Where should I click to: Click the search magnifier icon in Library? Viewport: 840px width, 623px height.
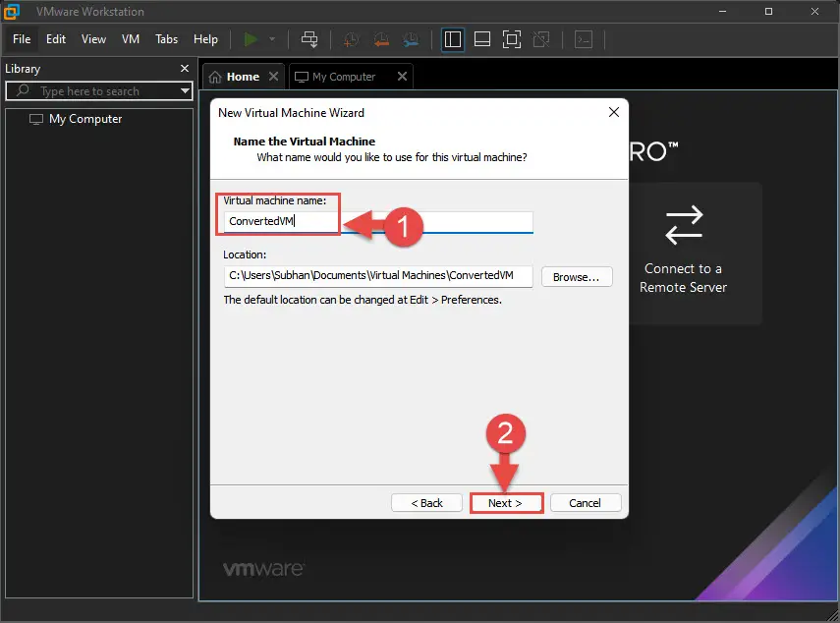(23, 90)
